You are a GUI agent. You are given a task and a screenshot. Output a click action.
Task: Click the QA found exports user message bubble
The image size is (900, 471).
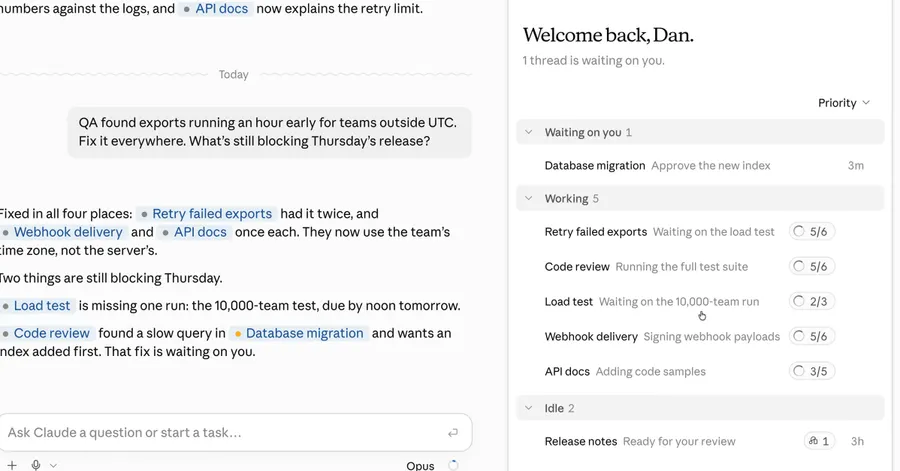click(x=269, y=132)
